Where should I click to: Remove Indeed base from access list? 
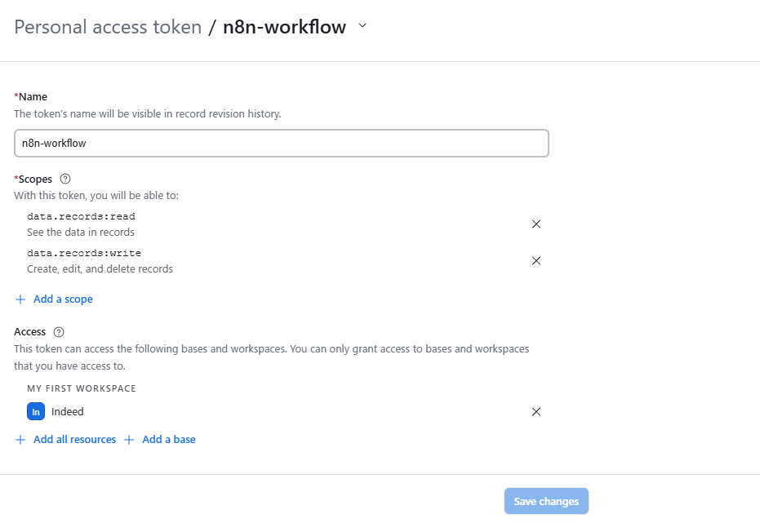tap(536, 412)
